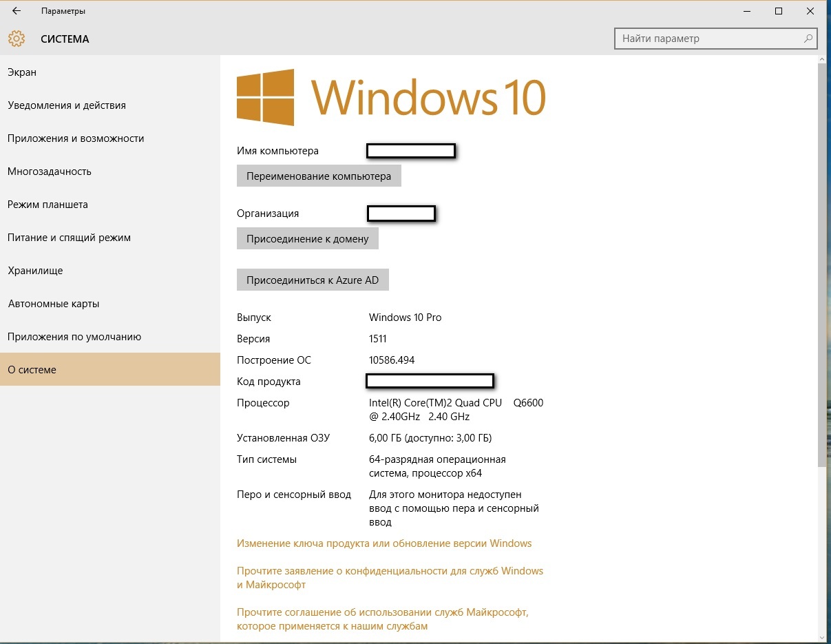Click the search magnifier icon
This screenshot has height=644, width=831.
pyautogui.click(x=808, y=39)
